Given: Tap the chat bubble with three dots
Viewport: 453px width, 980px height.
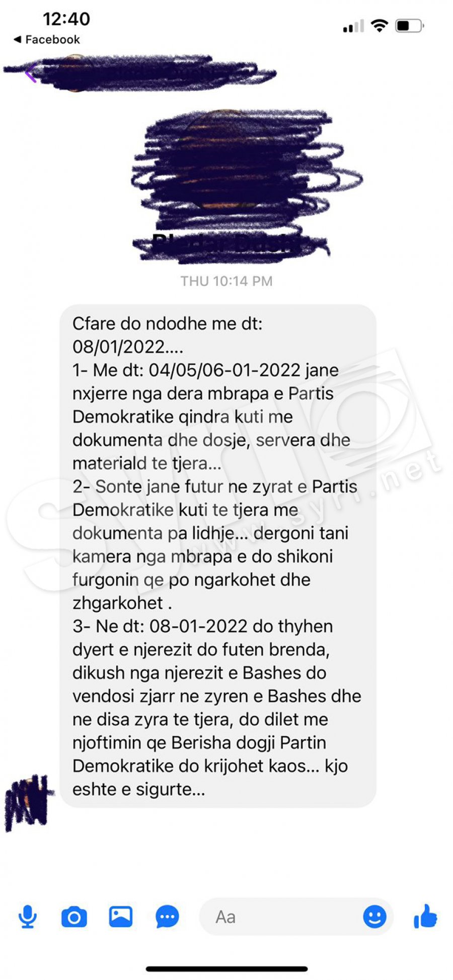Looking at the screenshot, I should pyautogui.click(x=167, y=917).
